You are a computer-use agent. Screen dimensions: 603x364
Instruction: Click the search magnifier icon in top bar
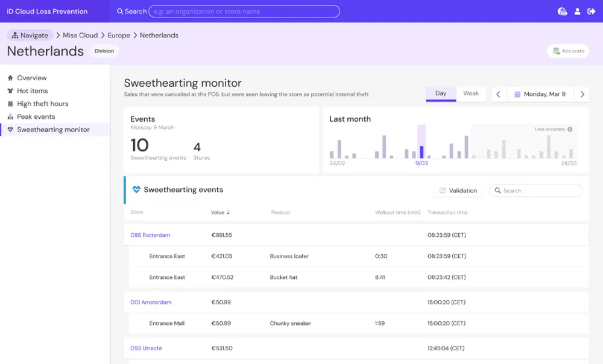[120, 11]
